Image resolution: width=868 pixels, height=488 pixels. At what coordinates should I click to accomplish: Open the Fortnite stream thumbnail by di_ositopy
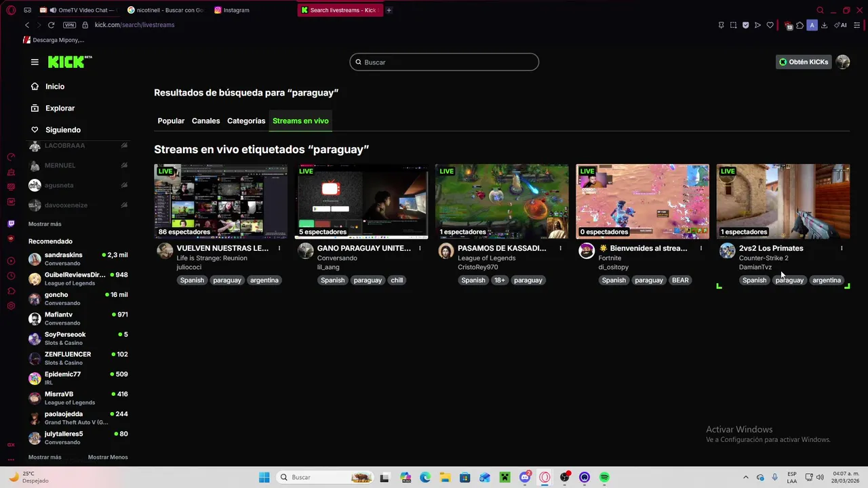click(642, 201)
